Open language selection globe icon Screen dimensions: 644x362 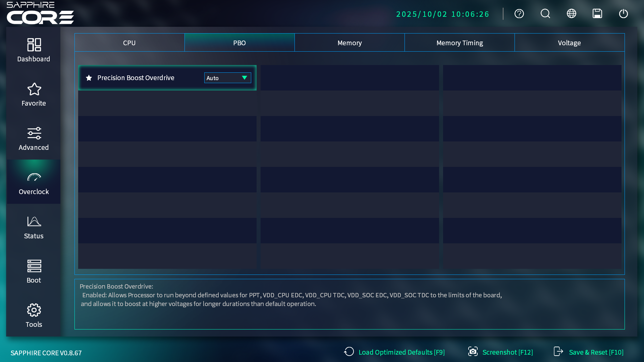(x=571, y=14)
